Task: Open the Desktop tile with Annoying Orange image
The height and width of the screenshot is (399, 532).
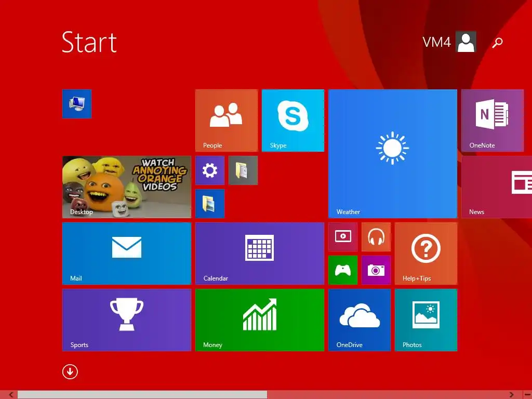Action: [127, 187]
